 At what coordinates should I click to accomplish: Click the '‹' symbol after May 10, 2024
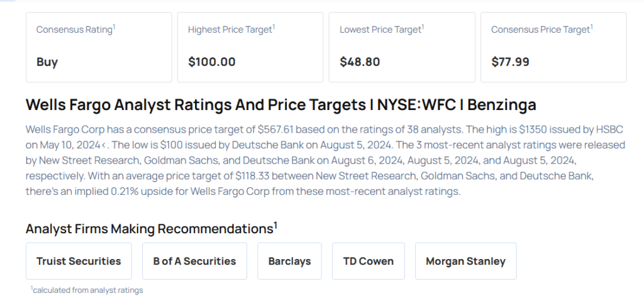tap(103, 145)
